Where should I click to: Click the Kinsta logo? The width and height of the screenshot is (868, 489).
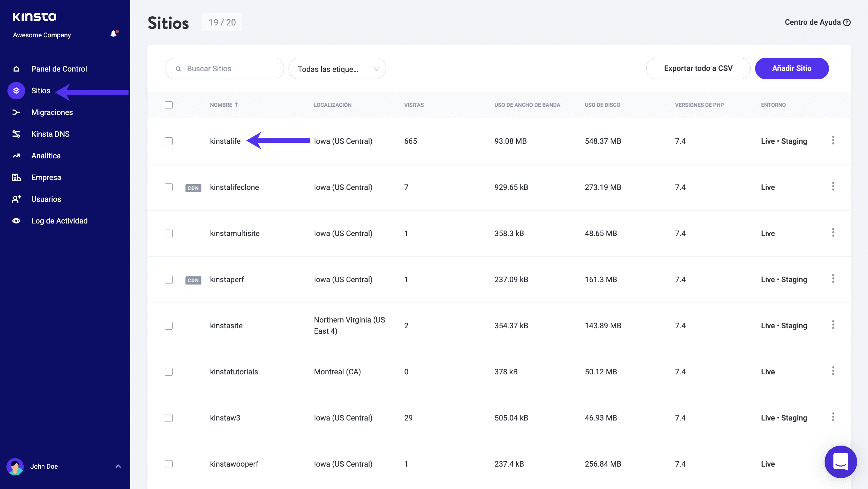tap(35, 17)
